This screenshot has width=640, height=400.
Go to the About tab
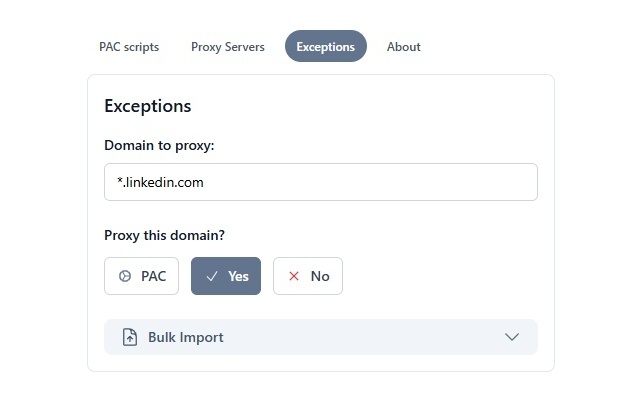(404, 47)
